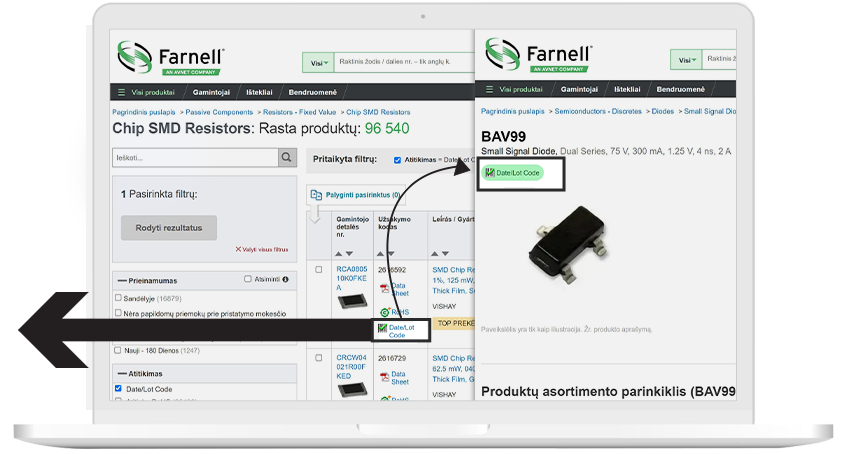Click the Palyginti pasirinktus compare icon
Viewport: 850px width, 454px height.
tap(317, 195)
